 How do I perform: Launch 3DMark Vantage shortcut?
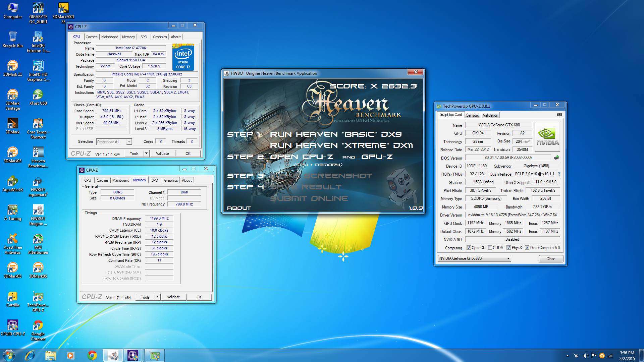pos(13,100)
